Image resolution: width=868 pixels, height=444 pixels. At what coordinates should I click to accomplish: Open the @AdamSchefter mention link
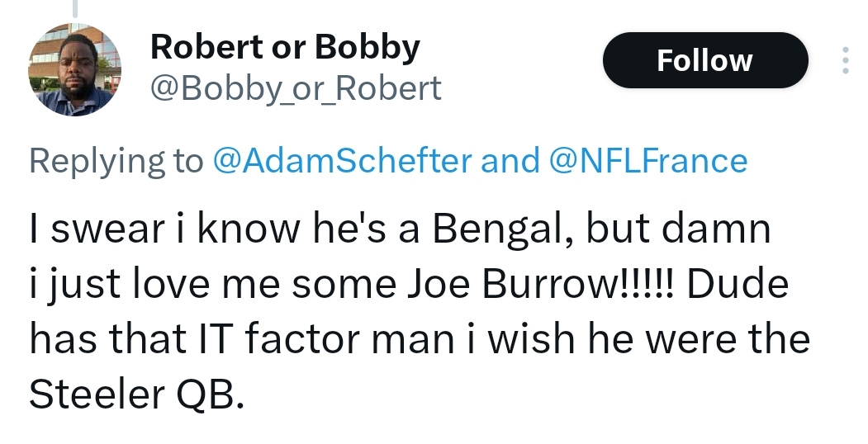342,160
